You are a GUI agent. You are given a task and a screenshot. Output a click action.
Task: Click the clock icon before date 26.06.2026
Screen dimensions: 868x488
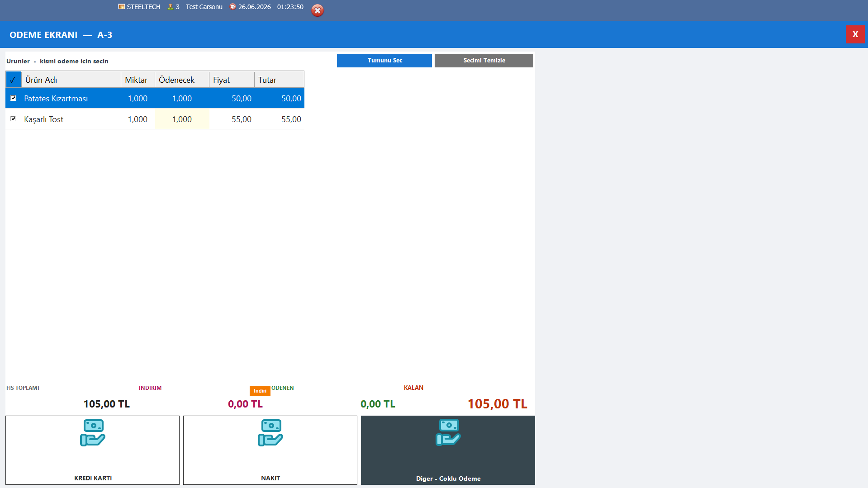click(x=232, y=7)
